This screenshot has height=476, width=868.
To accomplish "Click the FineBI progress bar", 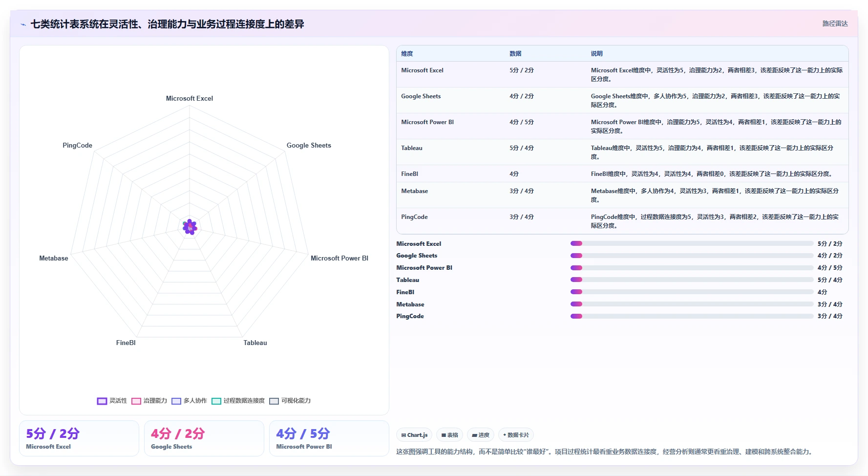I will 692,292.
